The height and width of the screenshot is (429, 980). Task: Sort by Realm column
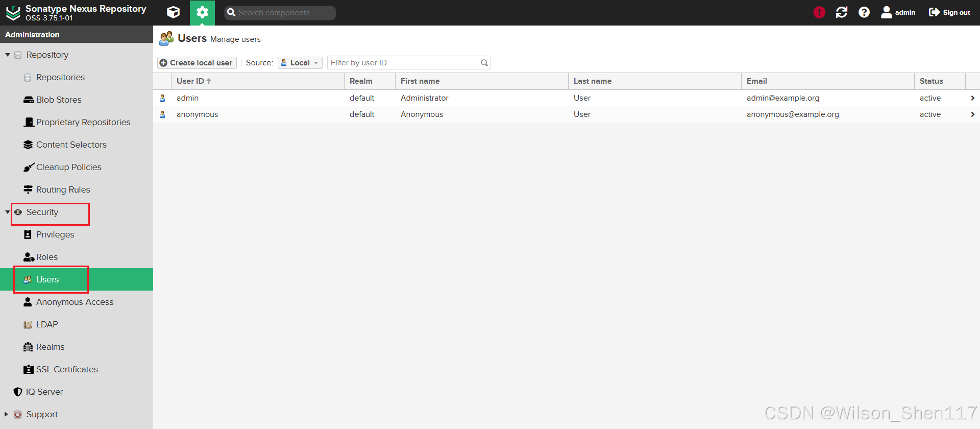(x=370, y=81)
